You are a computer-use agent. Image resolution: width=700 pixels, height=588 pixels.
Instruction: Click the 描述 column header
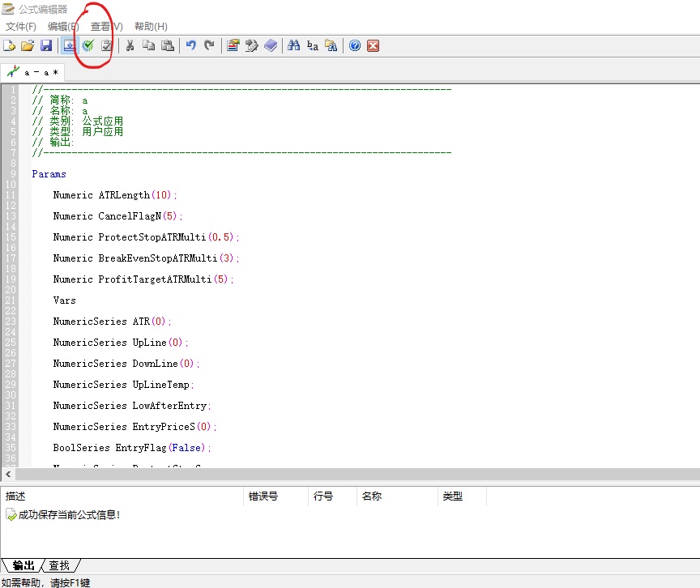point(122,496)
